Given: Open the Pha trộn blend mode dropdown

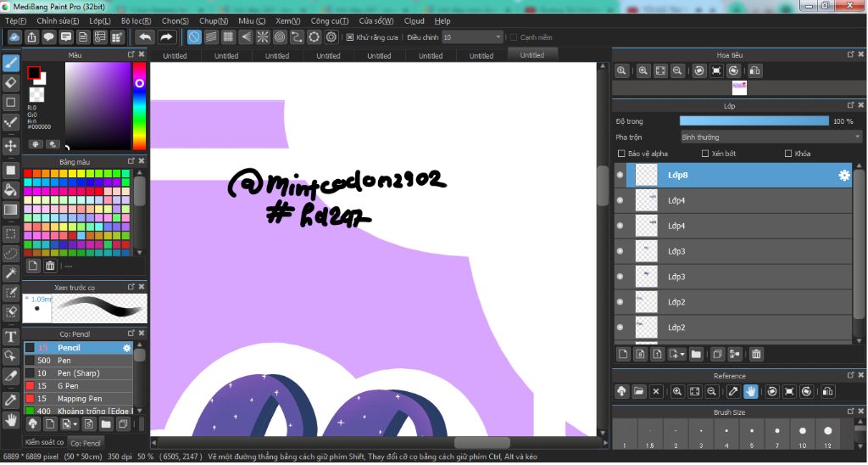Looking at the screenshot, I should pos(771,137).
